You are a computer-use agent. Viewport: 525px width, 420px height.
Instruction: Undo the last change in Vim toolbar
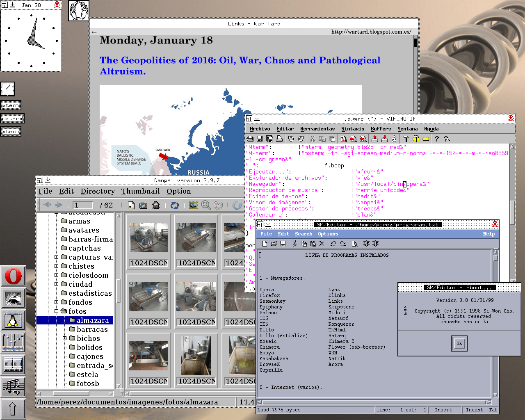coord(291,139)
